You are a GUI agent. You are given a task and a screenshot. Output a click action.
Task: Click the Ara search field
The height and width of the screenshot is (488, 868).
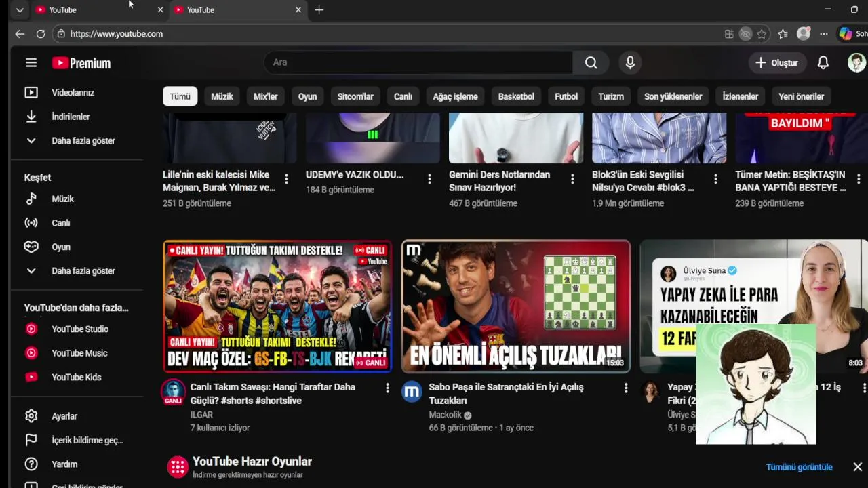(x=418, y=62)
